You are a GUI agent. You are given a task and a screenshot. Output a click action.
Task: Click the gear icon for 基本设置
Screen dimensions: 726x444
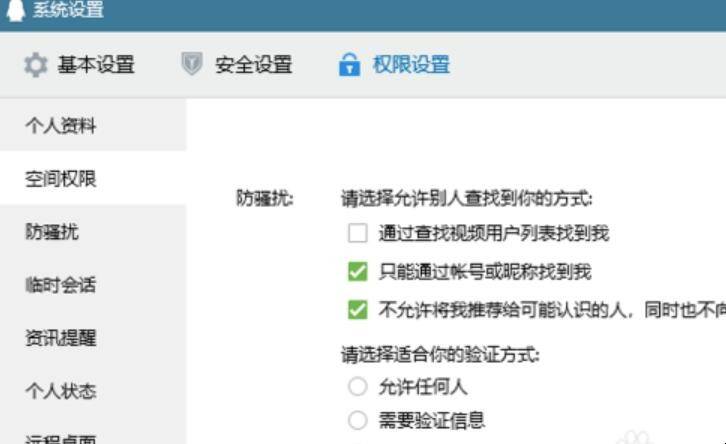(x=36, y=65)
